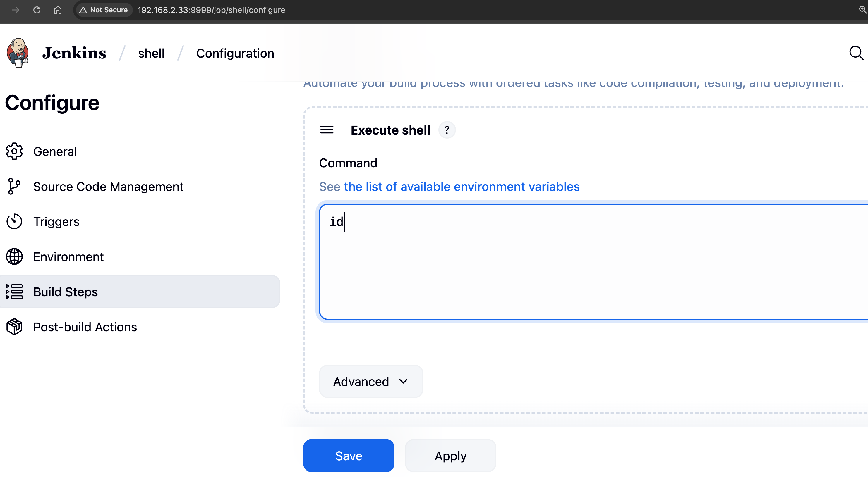
Task: Save the job configuration
Action: click(349, 455)
